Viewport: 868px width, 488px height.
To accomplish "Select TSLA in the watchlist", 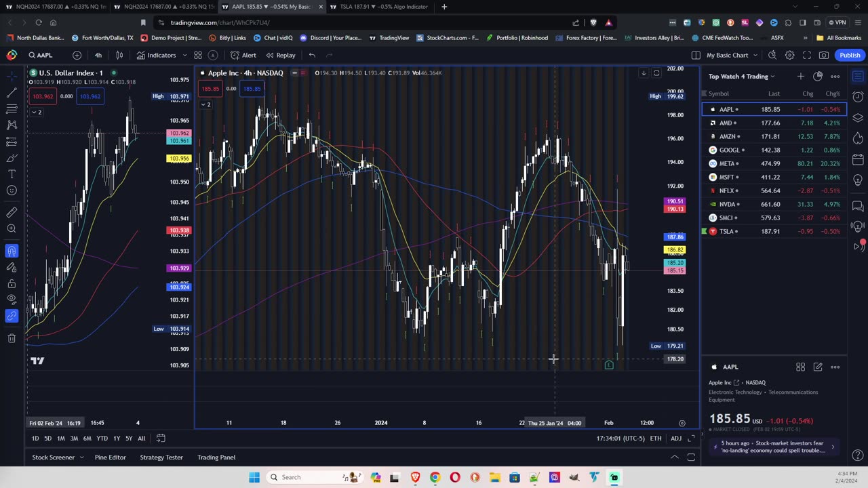I will click(774, 231).
